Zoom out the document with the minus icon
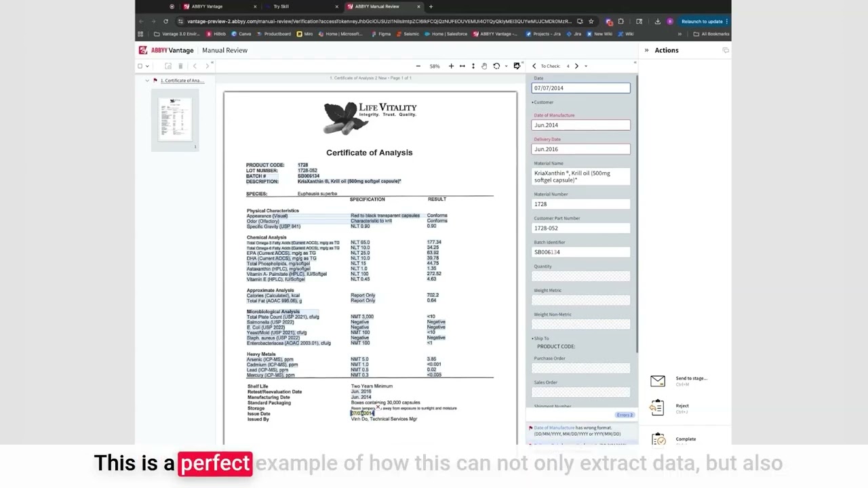Screen dimensions: 868x488 coord(418,66)
